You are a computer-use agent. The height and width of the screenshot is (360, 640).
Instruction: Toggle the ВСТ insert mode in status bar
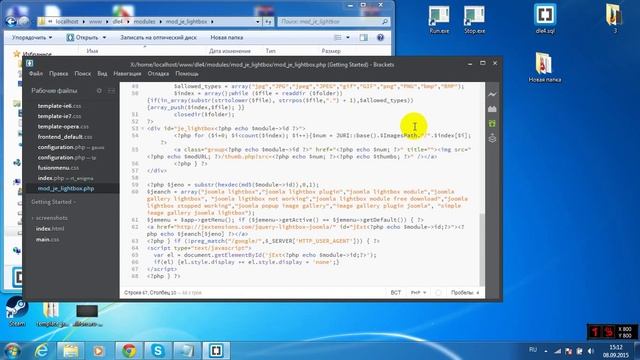pos(396,293)
